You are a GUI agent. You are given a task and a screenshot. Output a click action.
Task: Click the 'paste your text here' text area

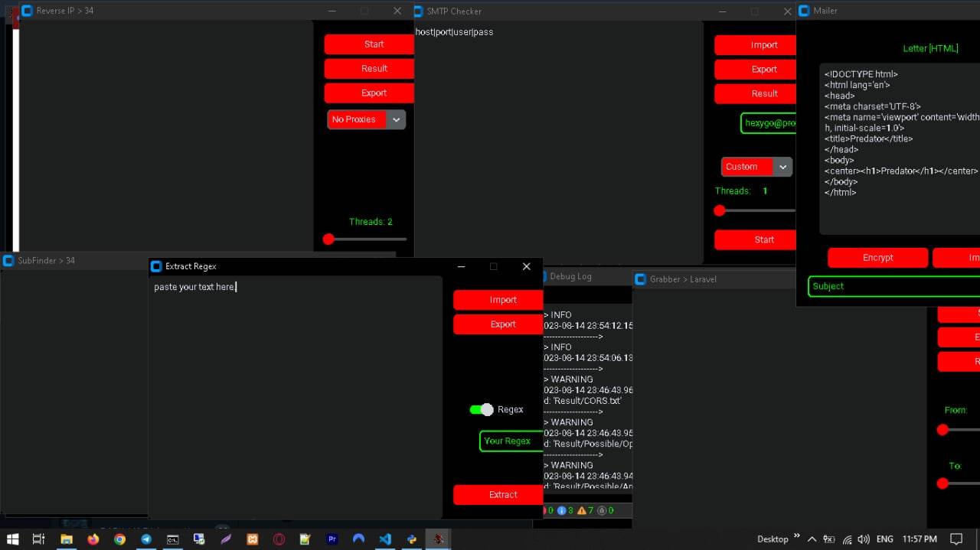(296, 397)
